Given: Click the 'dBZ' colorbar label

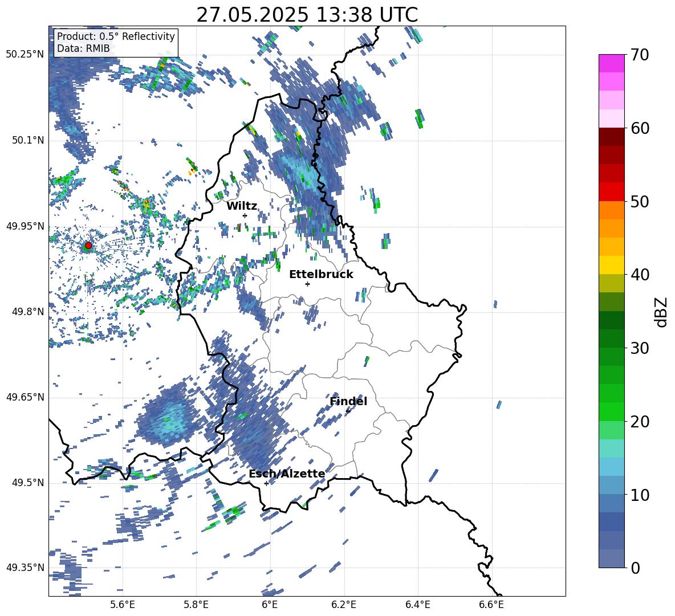Looking at the screenshot, I should (662, 312).
